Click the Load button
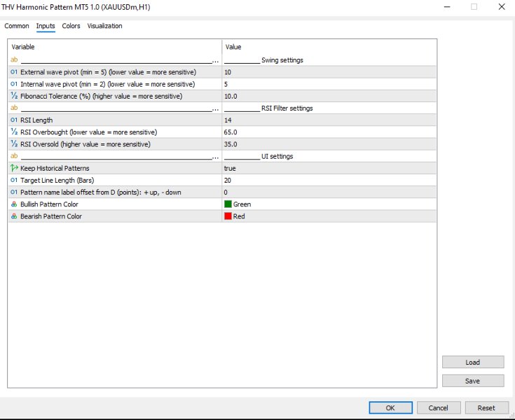Image resolution: width=515 pixels, height=420 pixels. pos(473,363)
